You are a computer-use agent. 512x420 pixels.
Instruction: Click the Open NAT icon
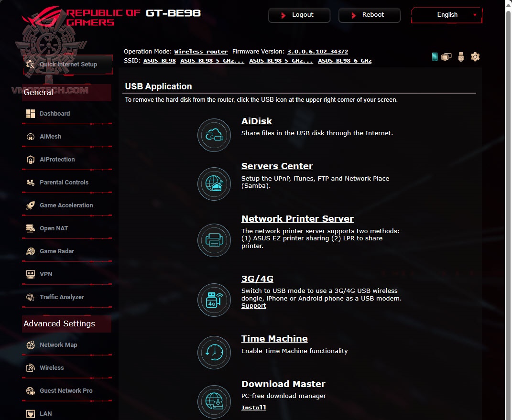tap(31, 228)
